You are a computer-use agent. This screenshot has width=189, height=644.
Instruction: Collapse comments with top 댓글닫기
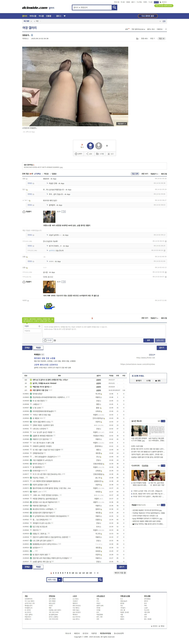154,174
